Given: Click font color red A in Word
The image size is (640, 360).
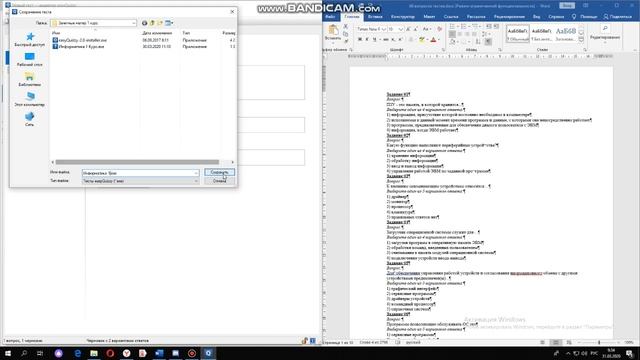Looking at the screenshot, I should [x=433, y=40].
